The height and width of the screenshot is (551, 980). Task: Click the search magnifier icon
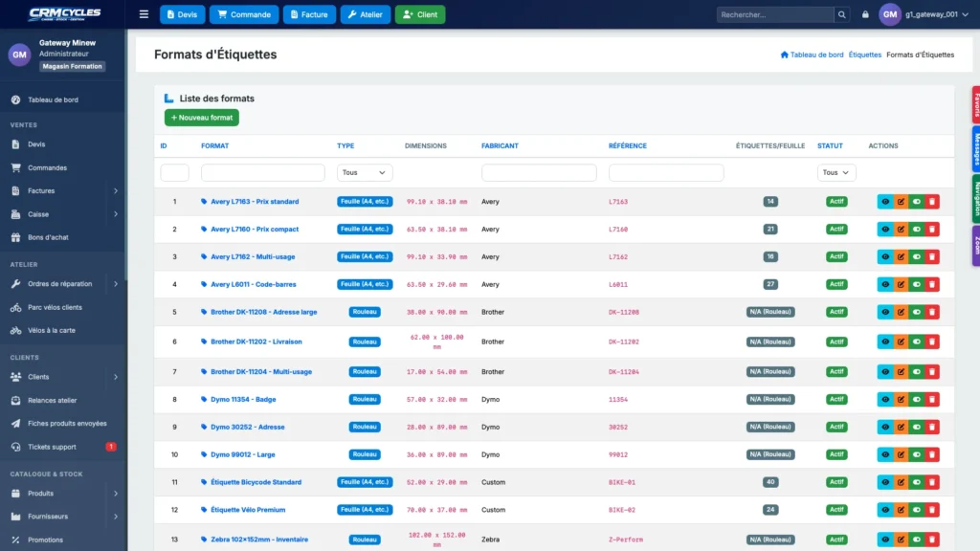click(x=842, y=14)
